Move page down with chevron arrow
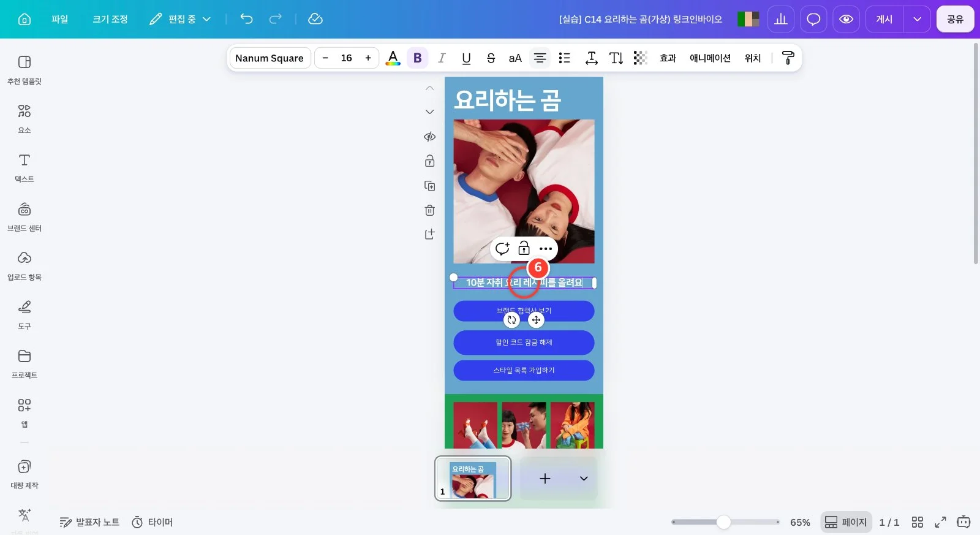 tap(430, 112)
